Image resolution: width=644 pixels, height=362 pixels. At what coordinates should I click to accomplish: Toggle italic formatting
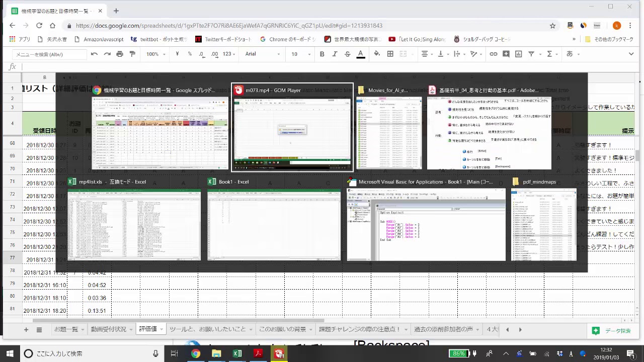click(x=335, y=54)
